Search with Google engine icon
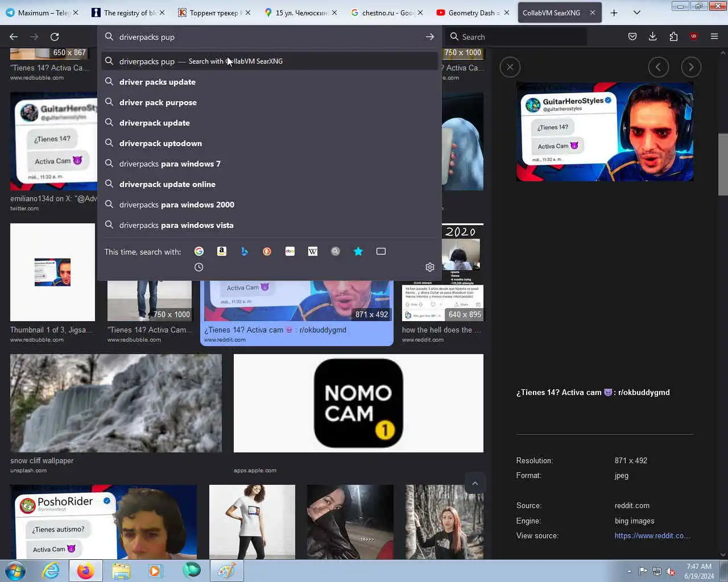The width and height of the screenshot is (728, 582). [199, 251]
